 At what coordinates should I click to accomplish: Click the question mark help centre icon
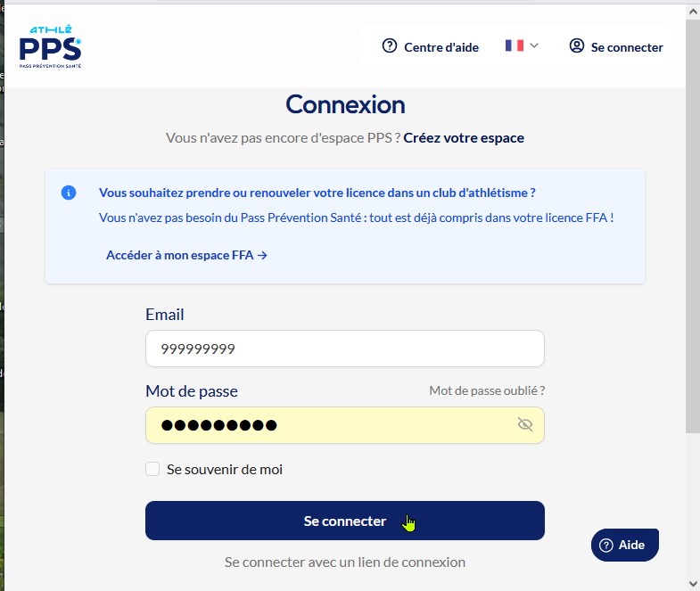[x=390, y=45]
